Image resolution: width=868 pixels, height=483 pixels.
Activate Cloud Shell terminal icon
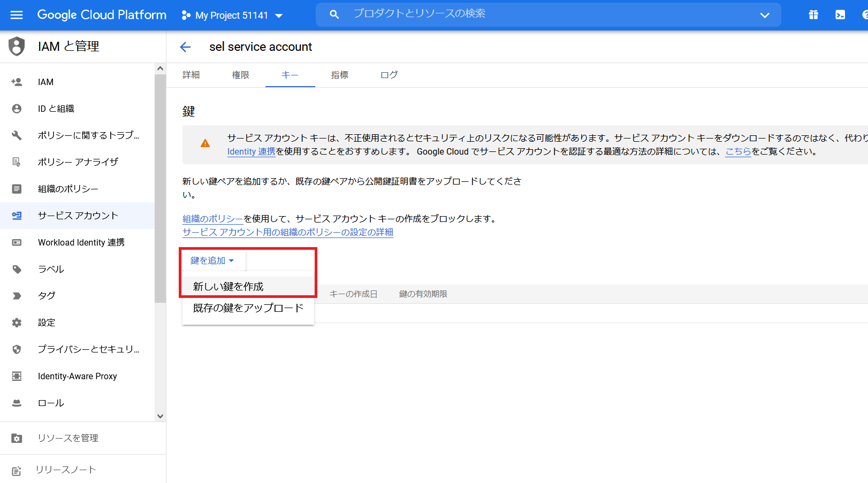pyautogui.click(x=840, y=15)
